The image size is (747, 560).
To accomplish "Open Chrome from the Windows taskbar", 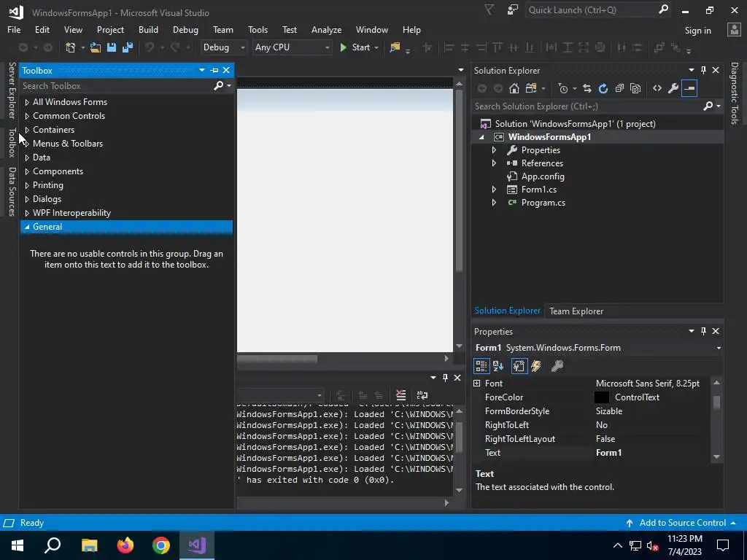I will [161, 545].
